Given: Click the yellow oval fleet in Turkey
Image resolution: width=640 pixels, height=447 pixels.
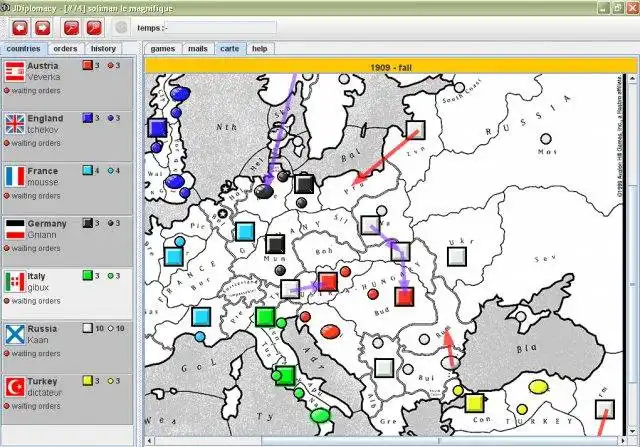Looking at the screenshot, I should (538, 387).
